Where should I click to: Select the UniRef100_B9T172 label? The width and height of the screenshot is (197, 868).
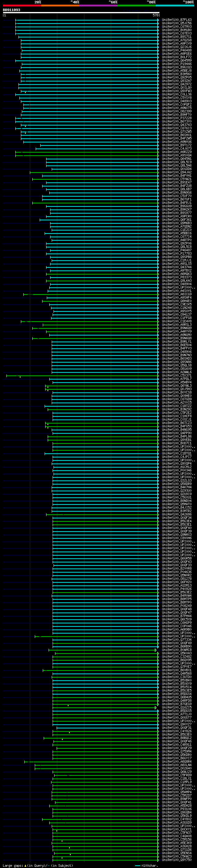[x=177, y=145]
